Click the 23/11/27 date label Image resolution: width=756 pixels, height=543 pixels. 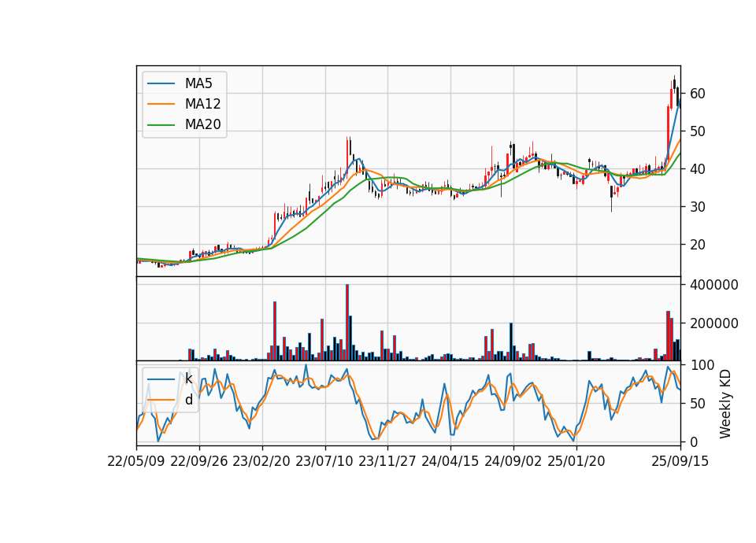(387, 461)
